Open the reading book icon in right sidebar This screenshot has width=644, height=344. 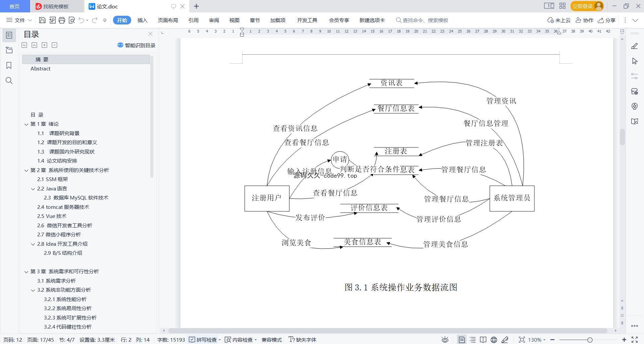click(634, 121)
